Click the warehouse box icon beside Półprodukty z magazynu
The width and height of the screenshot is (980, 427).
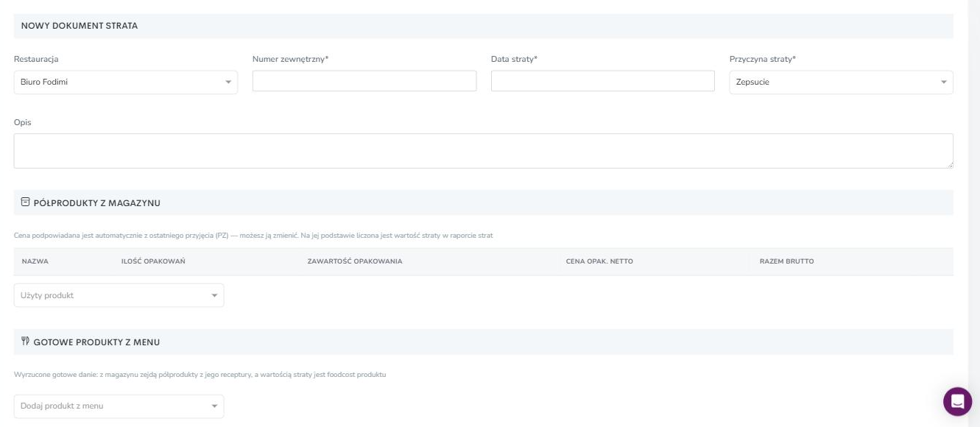click(x=25, y=202)
